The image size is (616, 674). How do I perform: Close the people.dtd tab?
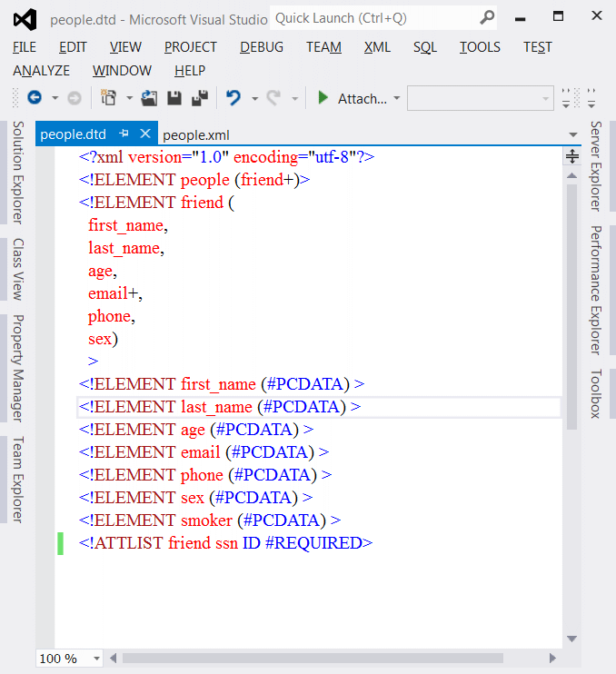coord(145,134)
